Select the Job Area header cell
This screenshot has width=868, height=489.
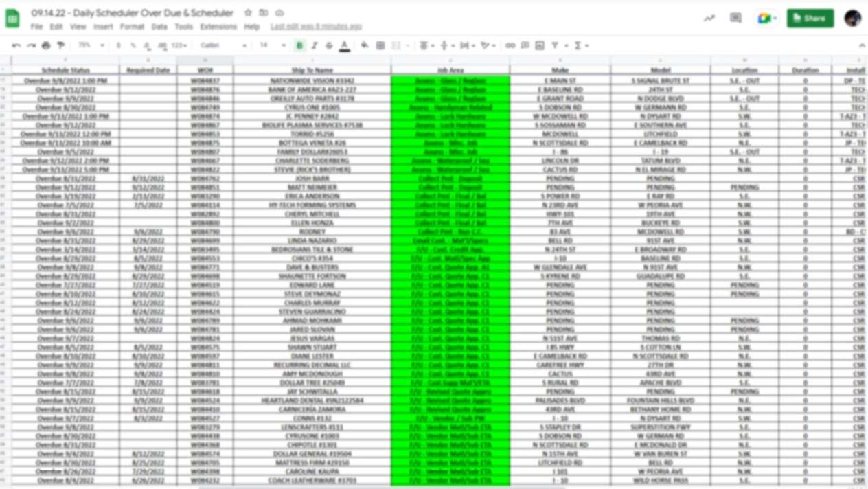(450, 70)
